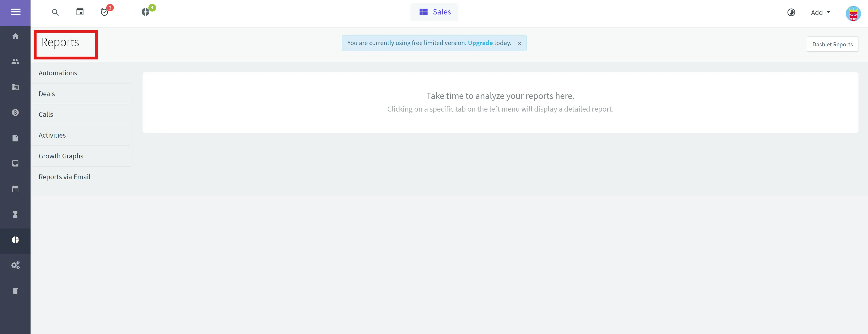Click pie chart icon with green badge

tap(145, 12)
